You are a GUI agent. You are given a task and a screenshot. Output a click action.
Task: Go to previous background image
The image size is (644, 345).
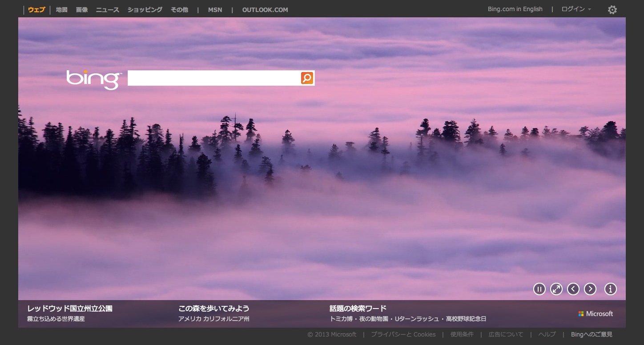(x=573, y=289)
